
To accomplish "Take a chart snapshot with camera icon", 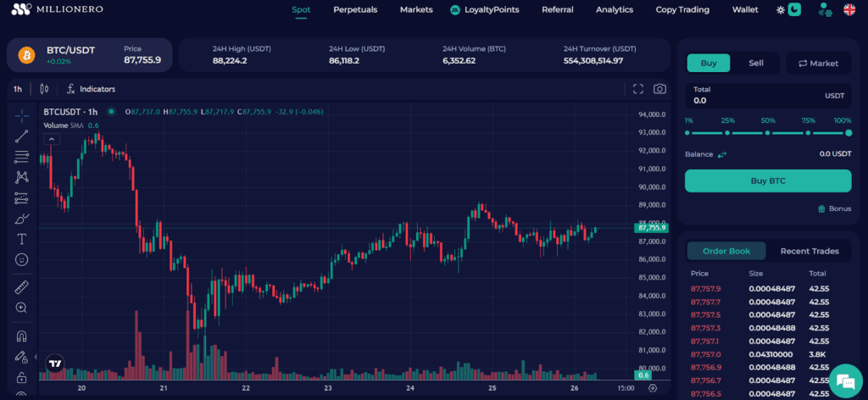I will coord(659,89).
